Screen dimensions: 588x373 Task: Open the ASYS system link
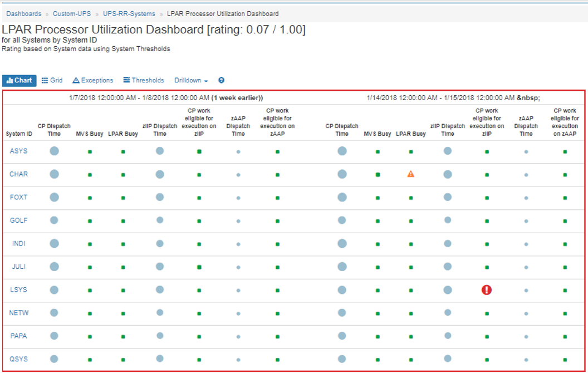(x=18, y=151)
